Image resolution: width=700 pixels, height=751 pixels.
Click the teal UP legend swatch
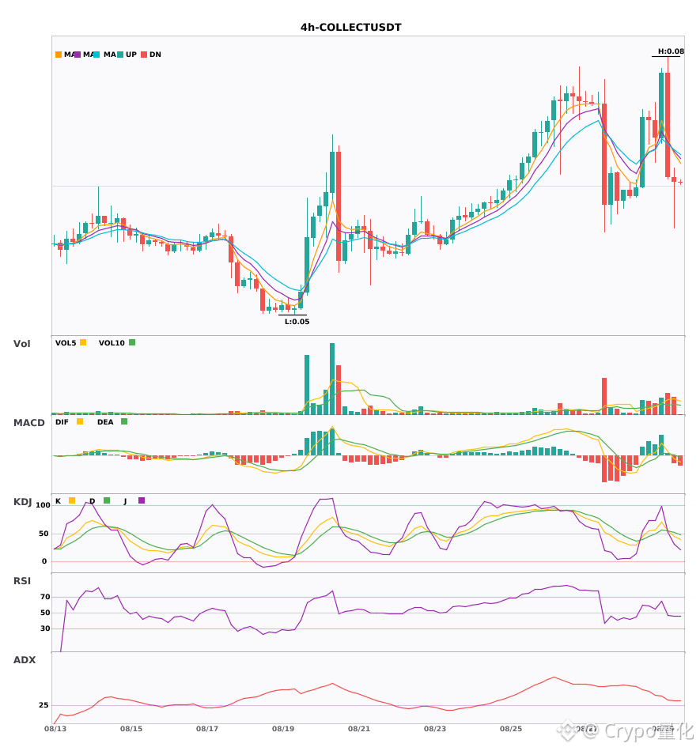click(x=120, y=55)
